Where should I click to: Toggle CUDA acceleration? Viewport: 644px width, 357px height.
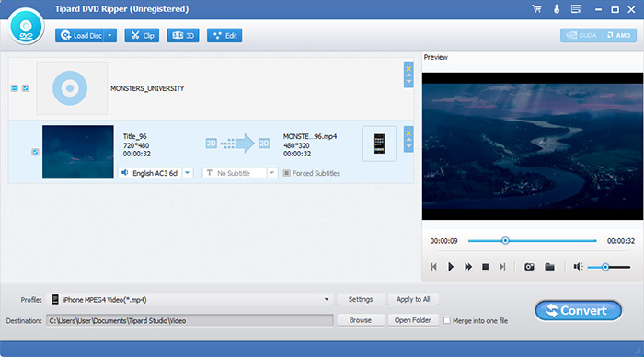pos(581,35)
